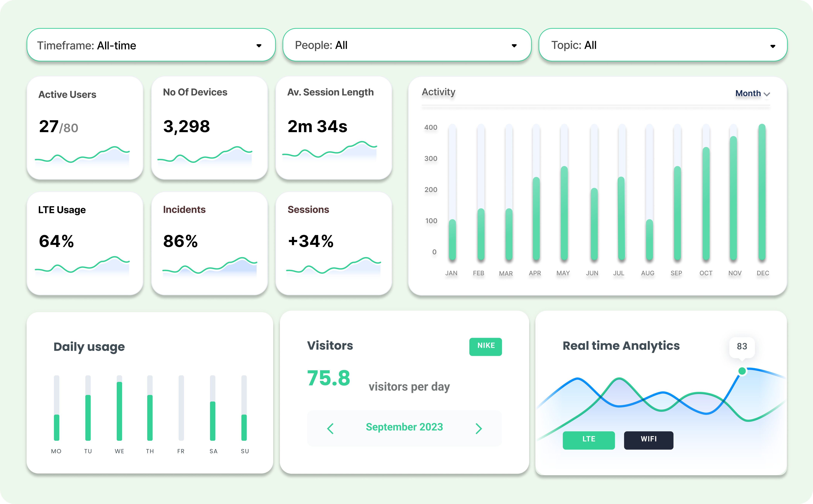The height and width of the screenshot is (504, 813).
Task: Click 'visitors per day' label
Action: (x=409, y=387)
